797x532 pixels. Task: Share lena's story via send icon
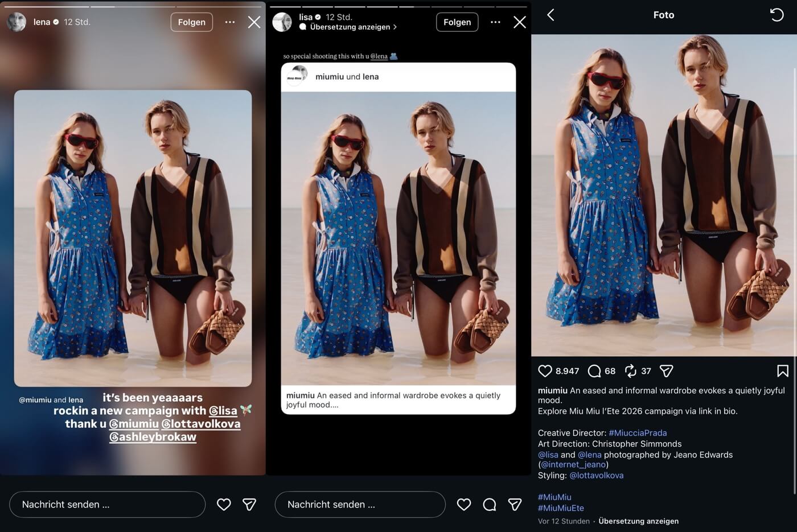pos(249,504)
